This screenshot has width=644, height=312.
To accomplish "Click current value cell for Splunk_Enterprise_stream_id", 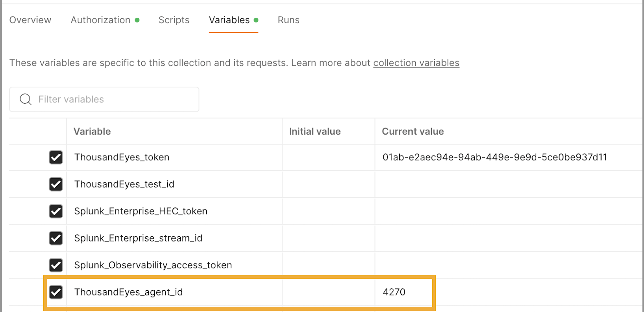I will click(509, 238).
